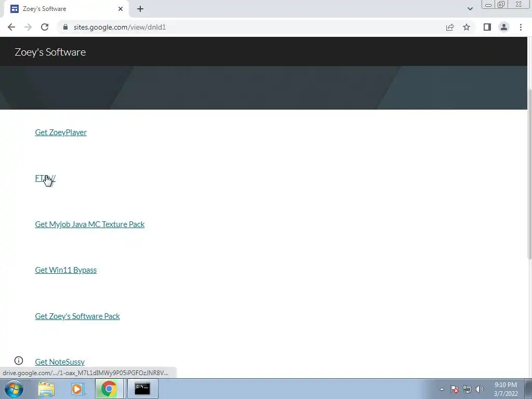Select the Zoey's Software tab

pos(66,9)
